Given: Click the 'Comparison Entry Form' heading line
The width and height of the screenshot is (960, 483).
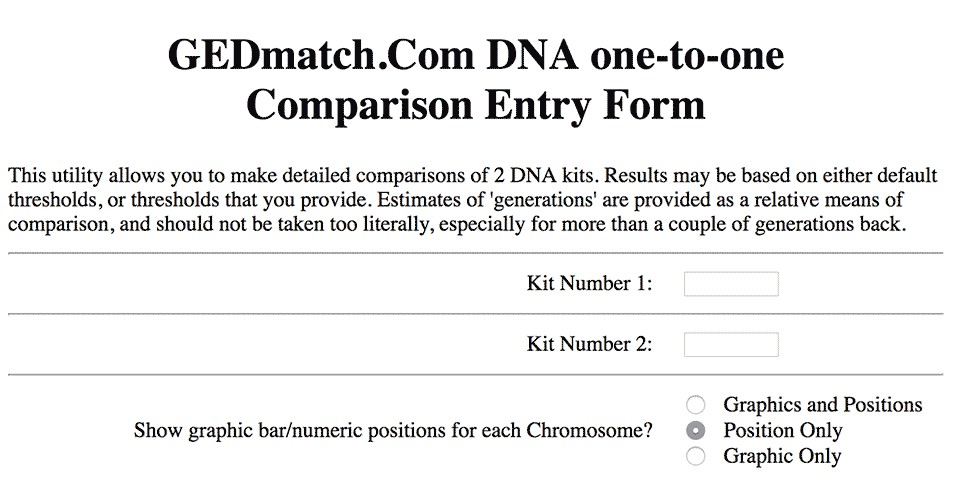Looking at the screenshot, I should 476,105.
